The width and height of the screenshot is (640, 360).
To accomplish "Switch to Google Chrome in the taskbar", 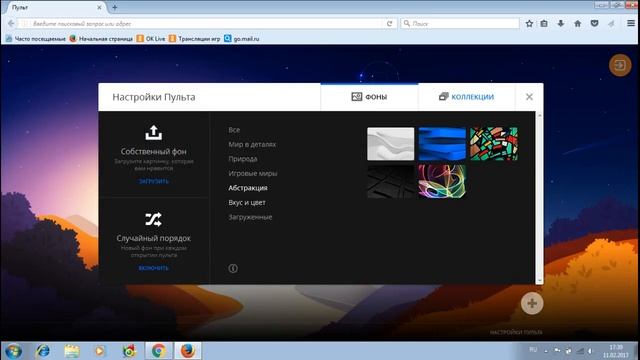I will (x=158, y=351).
